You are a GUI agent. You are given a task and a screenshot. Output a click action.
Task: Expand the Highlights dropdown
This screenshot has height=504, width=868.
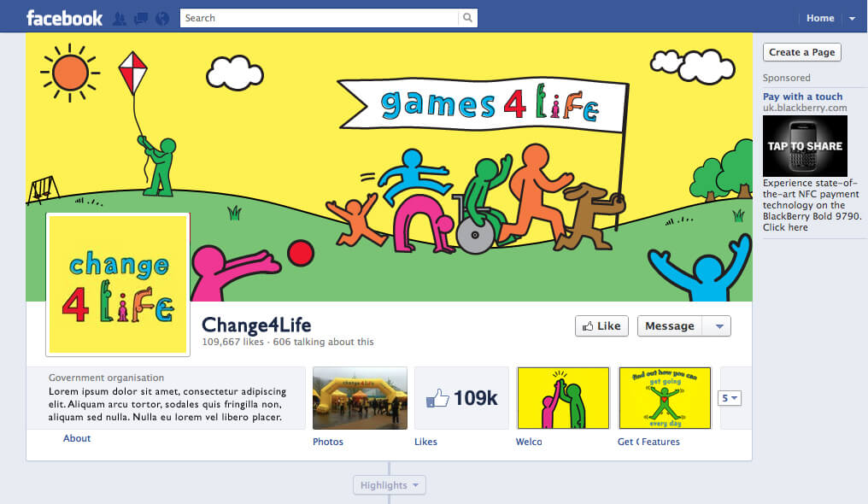point(390,485)
